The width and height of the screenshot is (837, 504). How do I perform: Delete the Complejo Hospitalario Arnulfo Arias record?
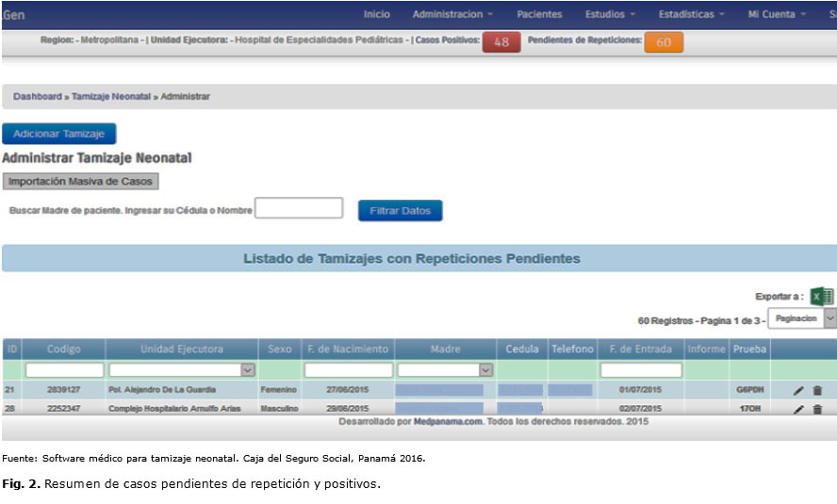pyautogui.click(x=817, y=409)
